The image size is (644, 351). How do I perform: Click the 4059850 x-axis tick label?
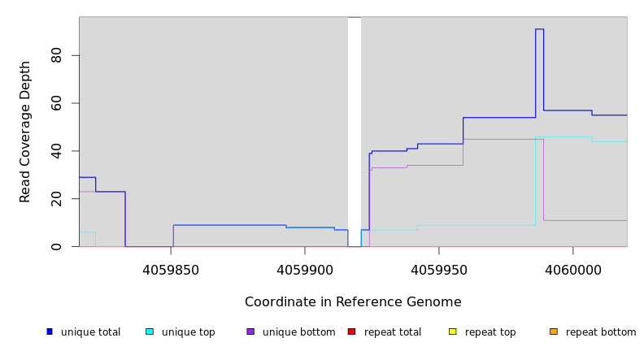171,270
